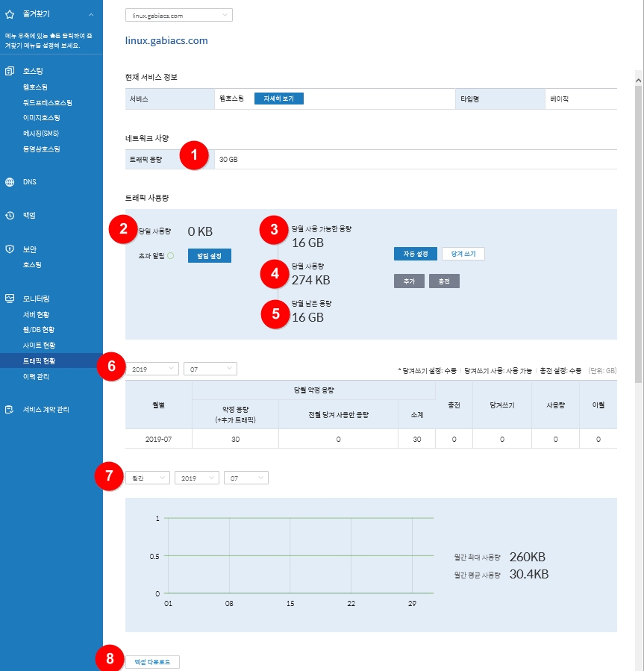Click the 백업 clock icon in sidebar
The image size is (644, 671).
click(10, 216)
